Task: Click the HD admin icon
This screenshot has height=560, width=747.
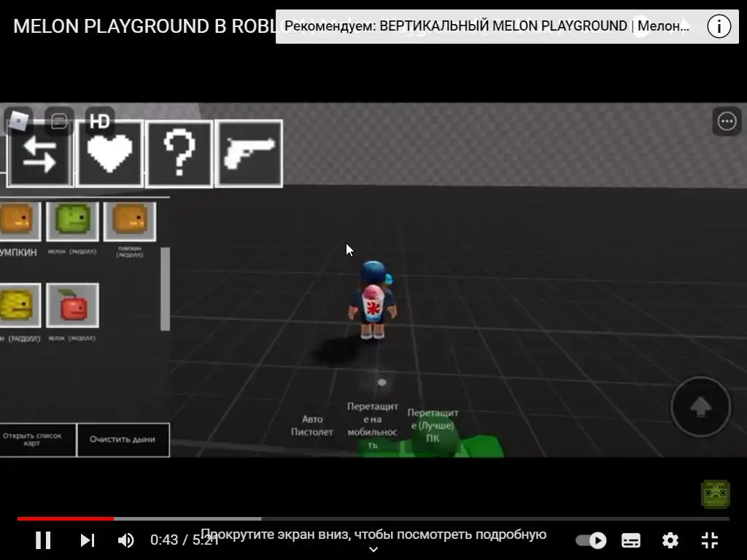Action: 99,121
